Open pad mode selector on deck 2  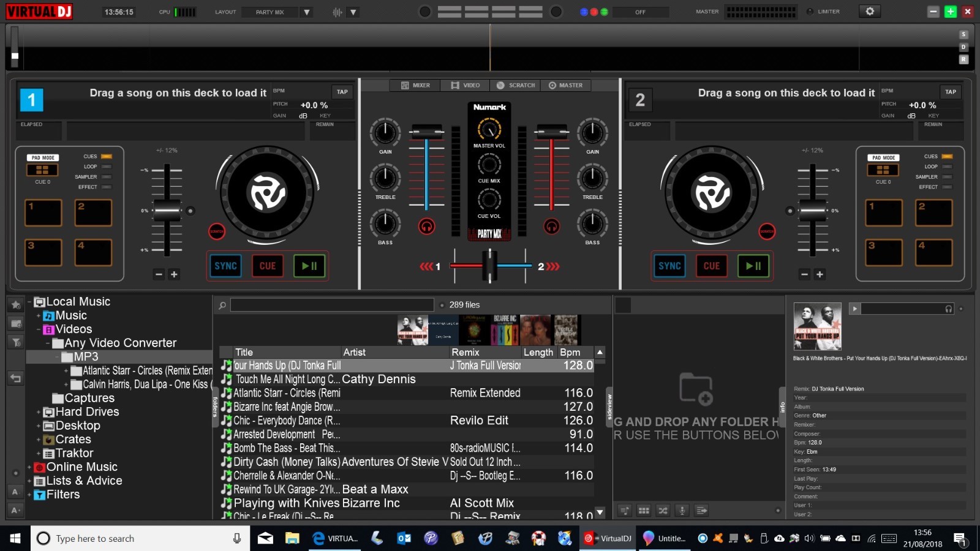tap(883, 170)
